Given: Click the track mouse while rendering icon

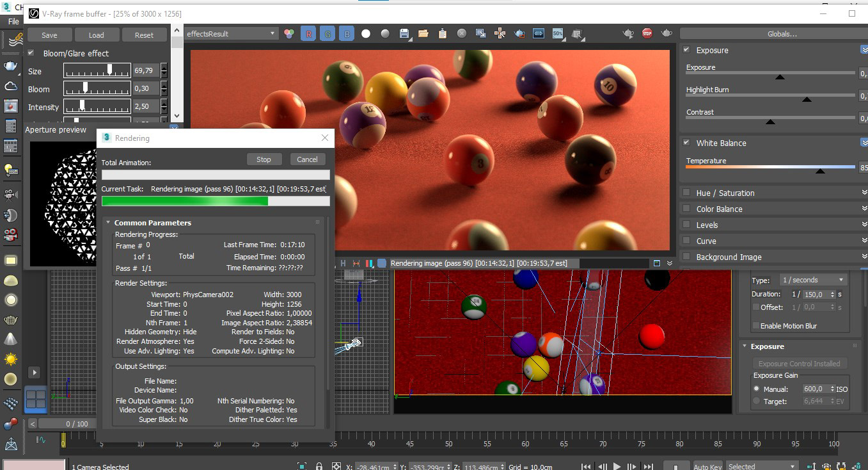Looking at the screenshot, I should [500, 34].
